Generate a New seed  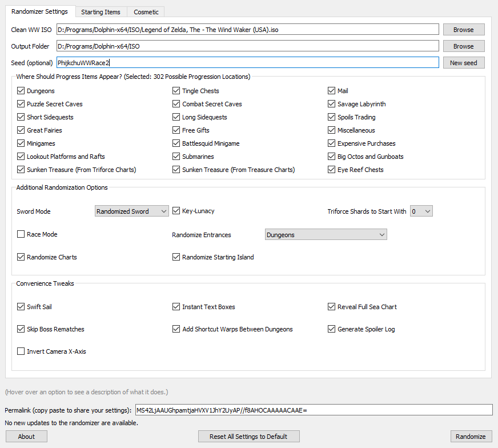click(464, 63)
